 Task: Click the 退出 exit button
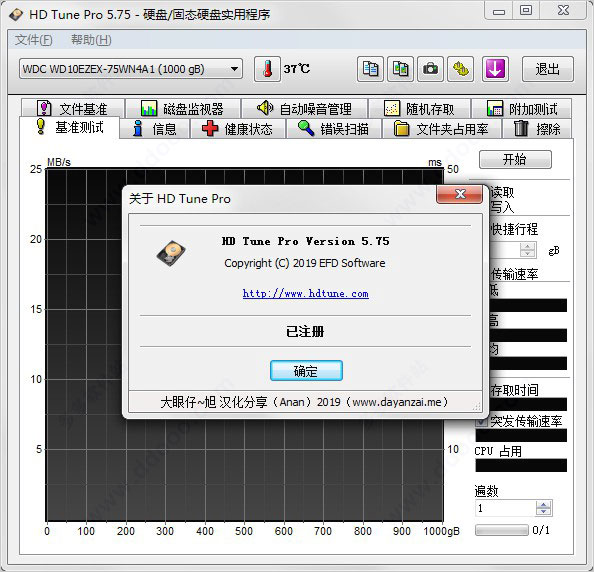(548, 69)
